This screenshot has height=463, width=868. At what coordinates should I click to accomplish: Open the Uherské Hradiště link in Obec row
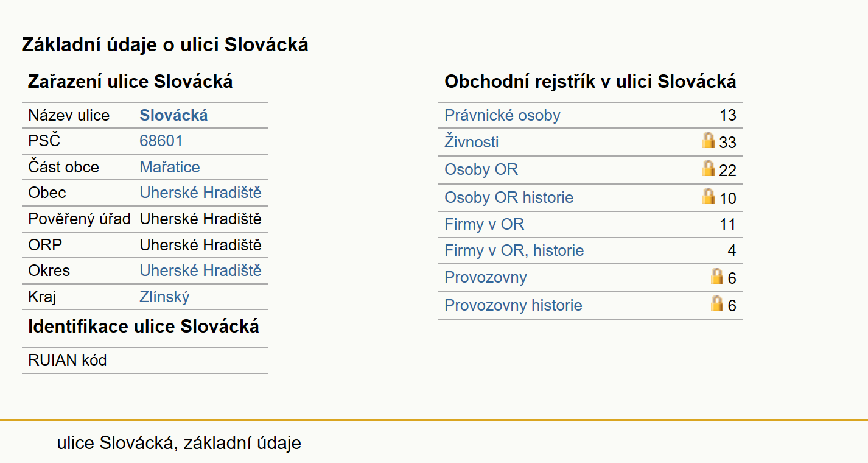[x=201, y=193]
